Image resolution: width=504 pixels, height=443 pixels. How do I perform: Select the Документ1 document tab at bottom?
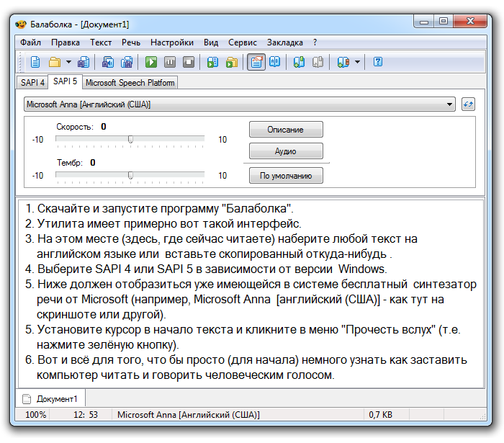click(50, 398)
